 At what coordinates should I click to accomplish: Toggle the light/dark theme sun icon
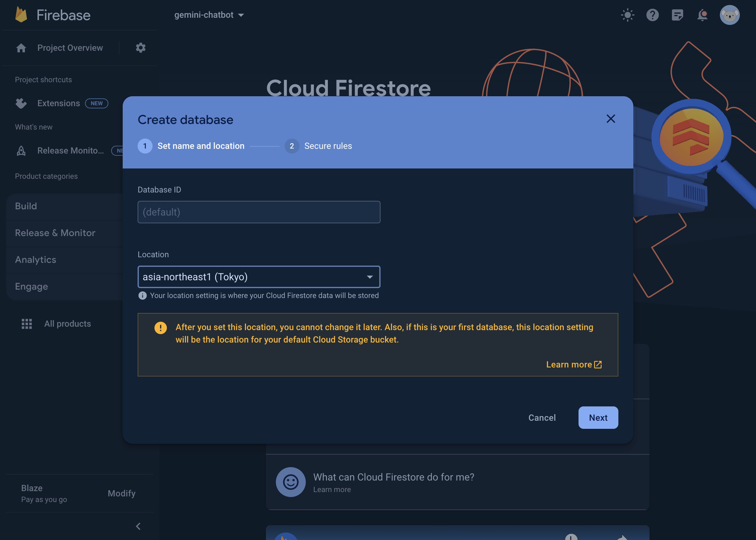[x=627, y=15]
